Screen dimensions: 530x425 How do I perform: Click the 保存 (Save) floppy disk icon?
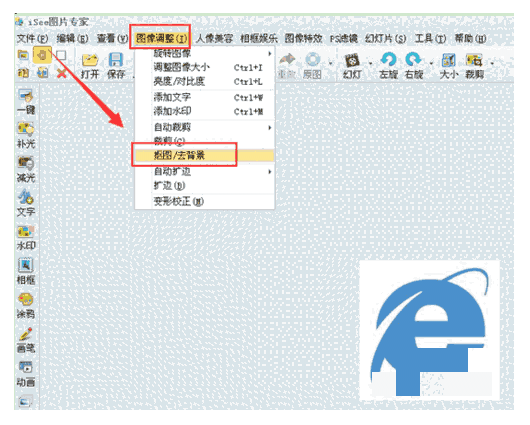point(116,60)
